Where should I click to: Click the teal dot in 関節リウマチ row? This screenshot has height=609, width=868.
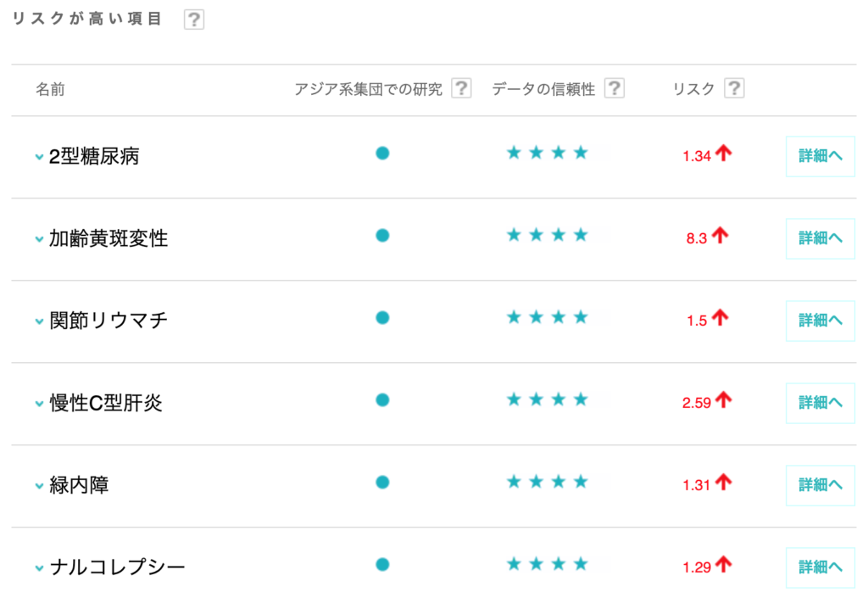(x=382, y=318)
